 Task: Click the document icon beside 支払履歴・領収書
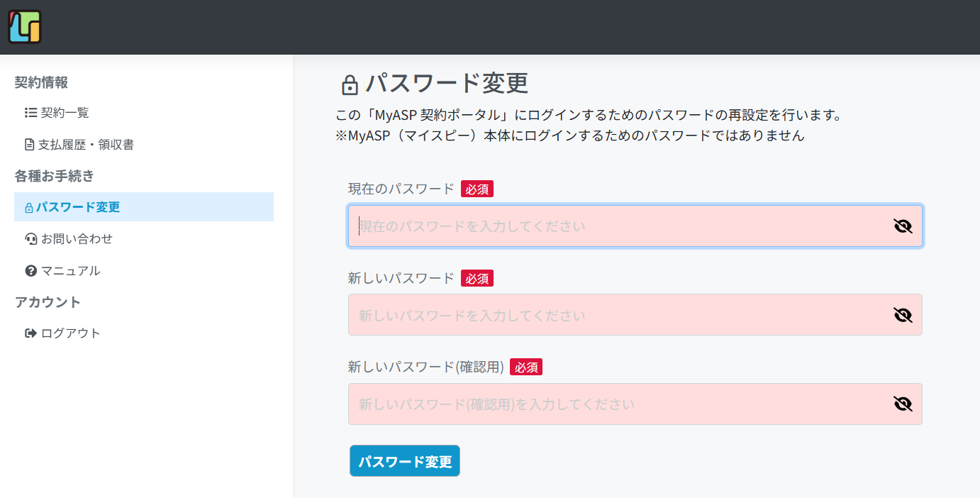(29, 145)
